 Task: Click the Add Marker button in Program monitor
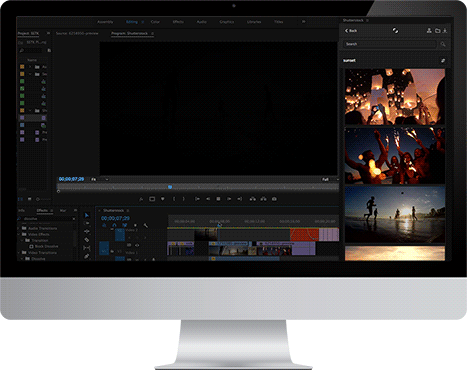coord(163,199)
